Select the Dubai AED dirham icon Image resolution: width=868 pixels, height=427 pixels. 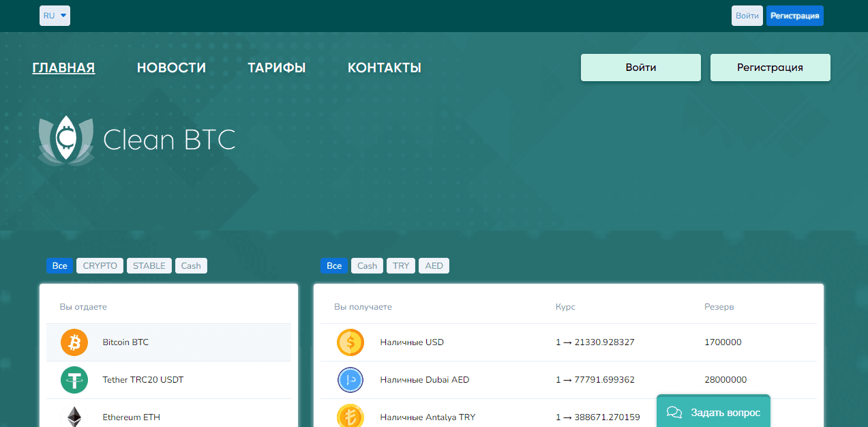coord(350,380)
